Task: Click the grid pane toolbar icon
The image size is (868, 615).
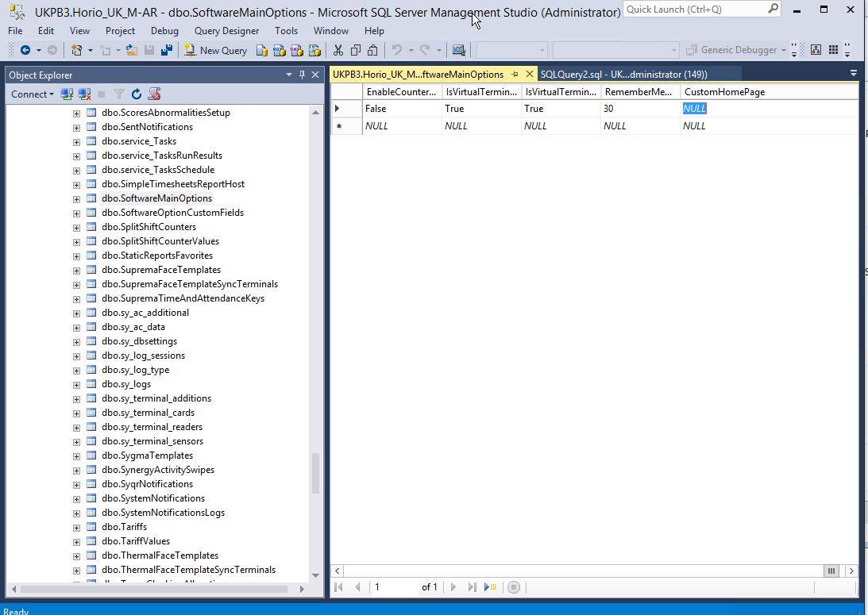Action: click(833, 50)
